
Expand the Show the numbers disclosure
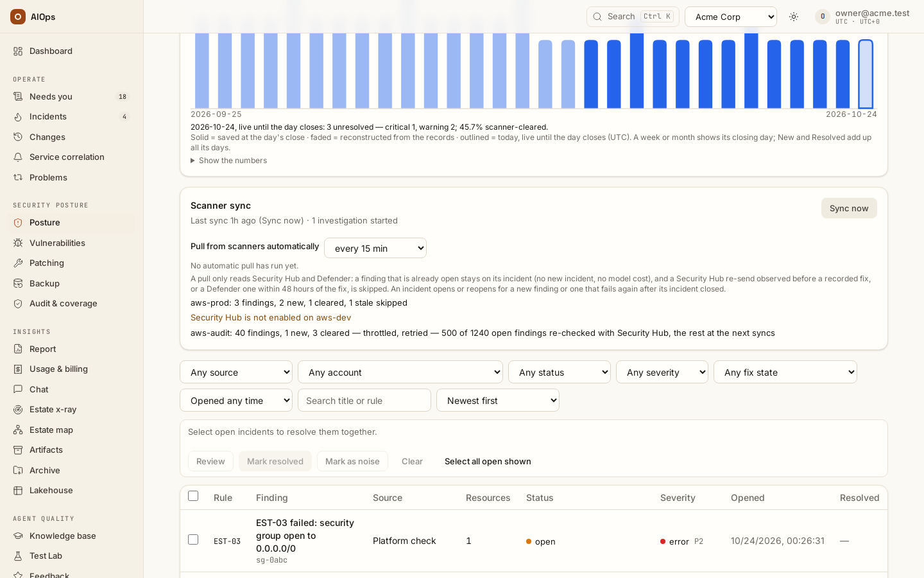(x=229, y=161)
